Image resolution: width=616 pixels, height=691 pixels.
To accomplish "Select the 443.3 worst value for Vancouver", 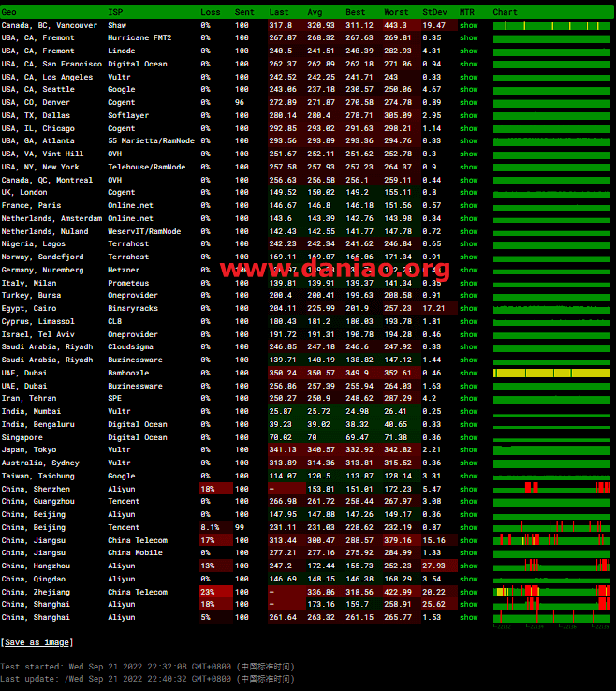I will pos(395,25).
